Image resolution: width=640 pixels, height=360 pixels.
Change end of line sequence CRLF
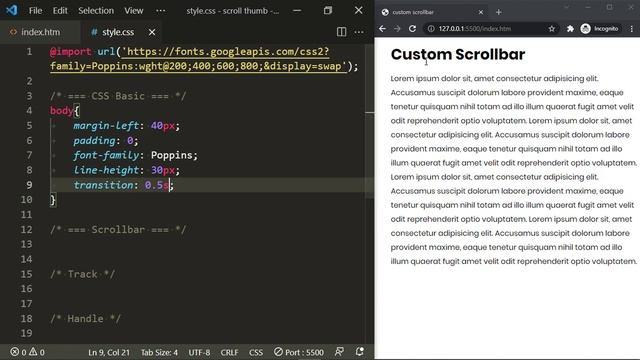229,352
